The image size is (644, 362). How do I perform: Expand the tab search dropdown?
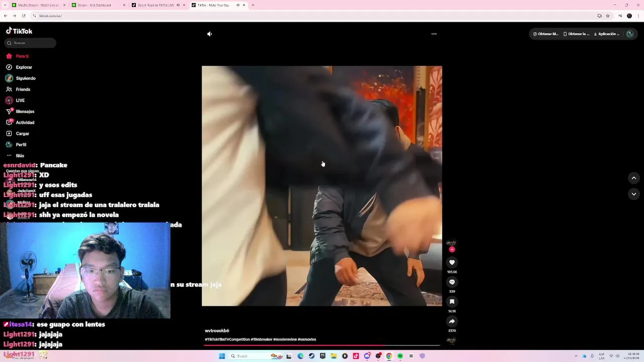click(x=5, y=5)
